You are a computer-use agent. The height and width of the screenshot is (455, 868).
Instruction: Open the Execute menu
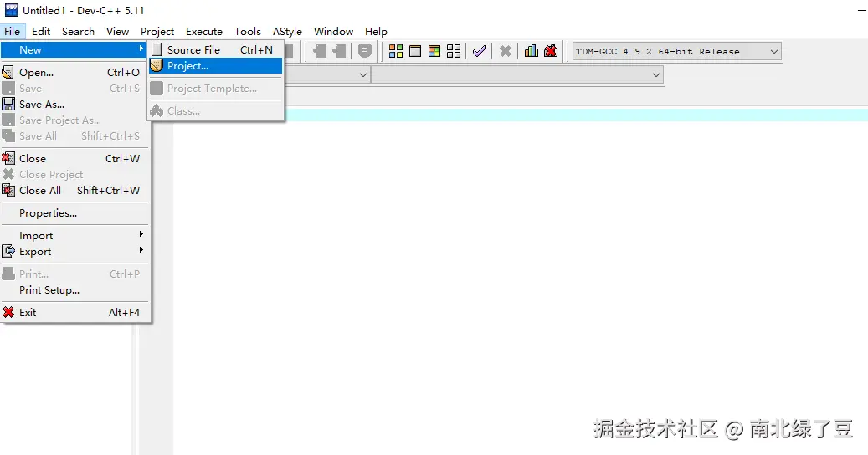[203, 32]
